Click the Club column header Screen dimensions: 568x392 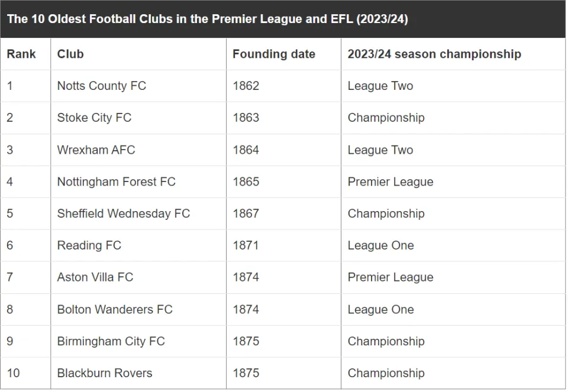(x=70, y=54)
